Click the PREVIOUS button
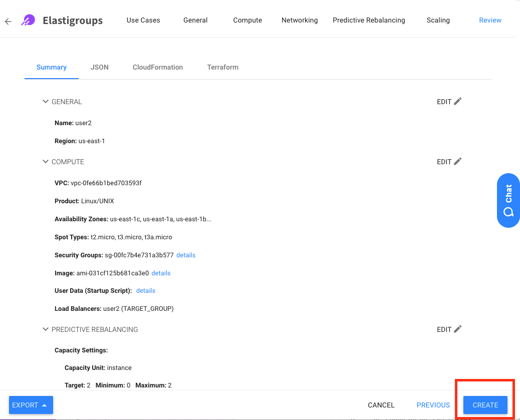The image size is (520, 420). click(433, 405)
